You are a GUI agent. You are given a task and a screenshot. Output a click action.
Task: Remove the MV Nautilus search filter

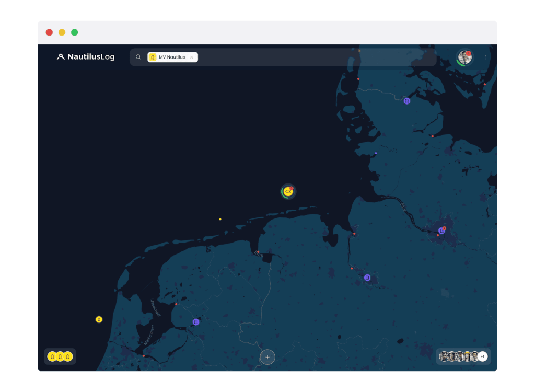click(192, 57)
